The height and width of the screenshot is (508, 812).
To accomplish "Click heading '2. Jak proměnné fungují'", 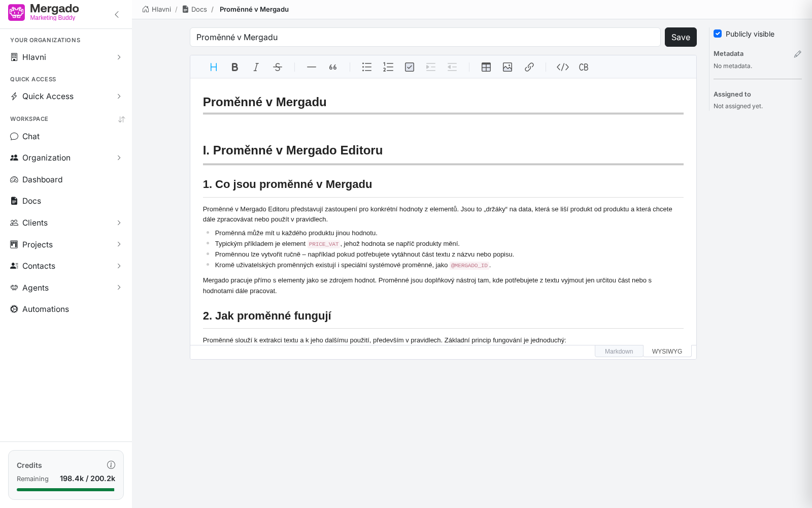I will [267, 316].
